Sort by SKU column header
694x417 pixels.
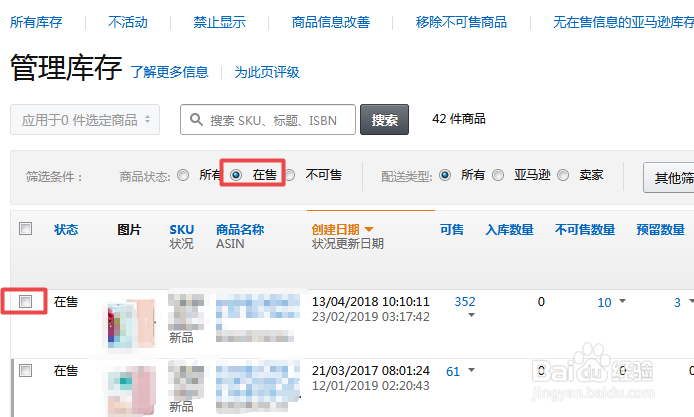[181, 229]
